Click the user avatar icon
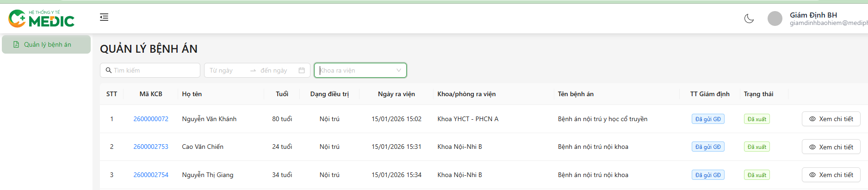This screenshot has height=190, width=868. coord(775,18)
